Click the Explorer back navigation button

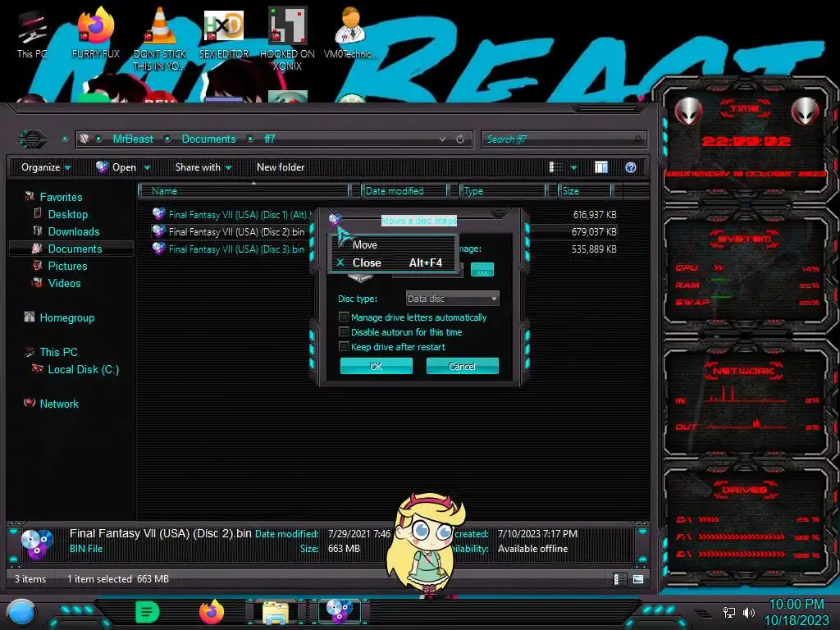tap(33, 139)
